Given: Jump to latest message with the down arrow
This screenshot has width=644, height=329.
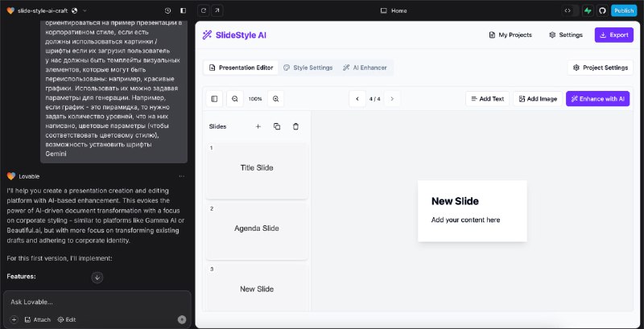Looking at the screenshot, I should coord(97,278).
